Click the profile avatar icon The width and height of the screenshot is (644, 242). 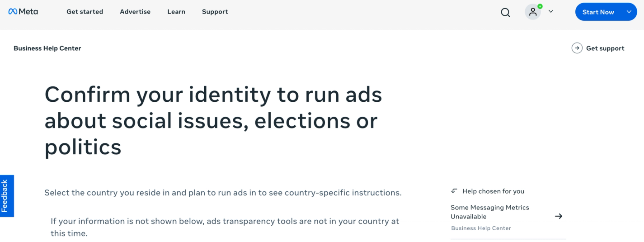[533, 12]
